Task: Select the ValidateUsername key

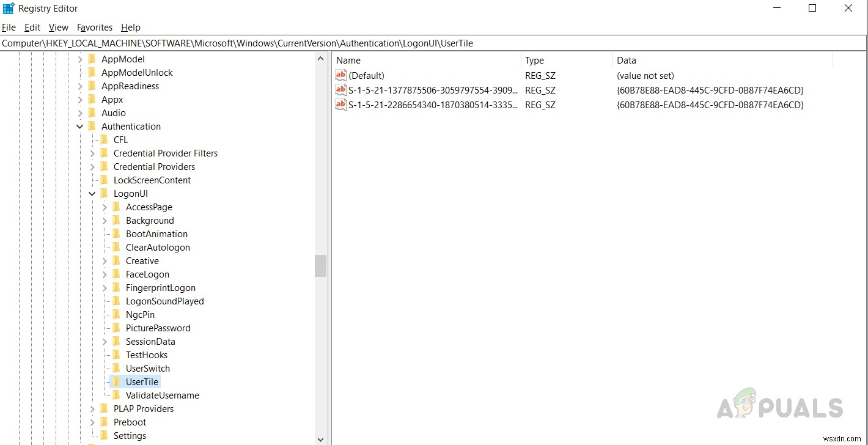Action: tap(163, 395)
